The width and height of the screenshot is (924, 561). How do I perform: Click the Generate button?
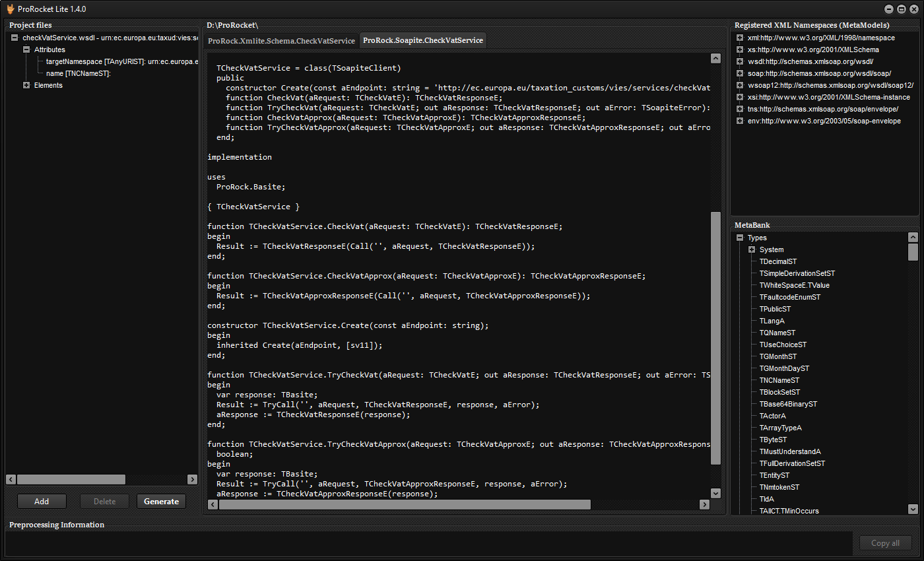pyautogui.click(x=161, y=502)
